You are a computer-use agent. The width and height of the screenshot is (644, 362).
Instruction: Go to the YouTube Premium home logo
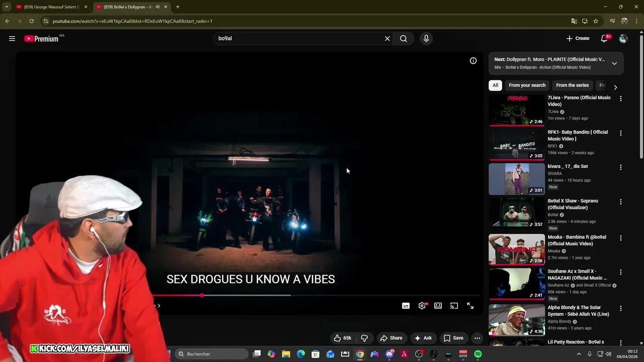pos(41,39)
